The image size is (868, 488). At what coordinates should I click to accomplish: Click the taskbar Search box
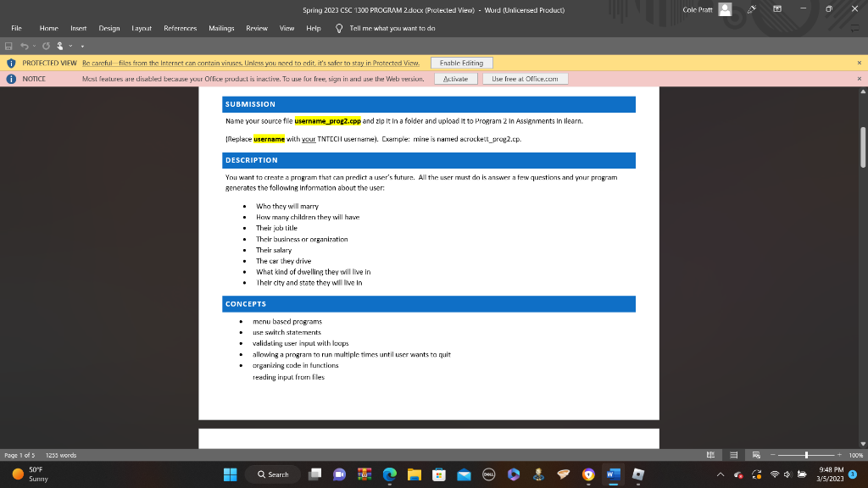(273, 474)
